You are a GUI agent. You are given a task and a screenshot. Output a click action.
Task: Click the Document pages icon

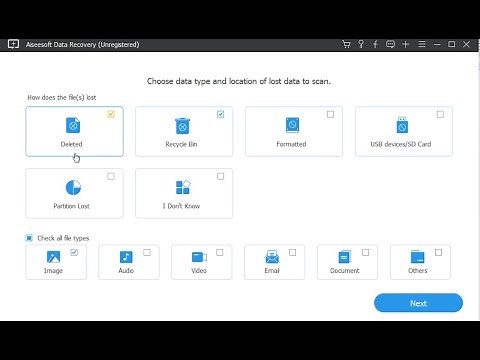tap(345, 257)
